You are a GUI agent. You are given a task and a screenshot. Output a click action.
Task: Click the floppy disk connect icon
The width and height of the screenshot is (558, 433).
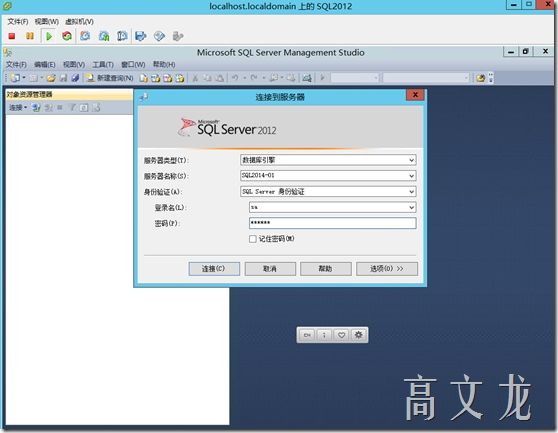point(141,36)
